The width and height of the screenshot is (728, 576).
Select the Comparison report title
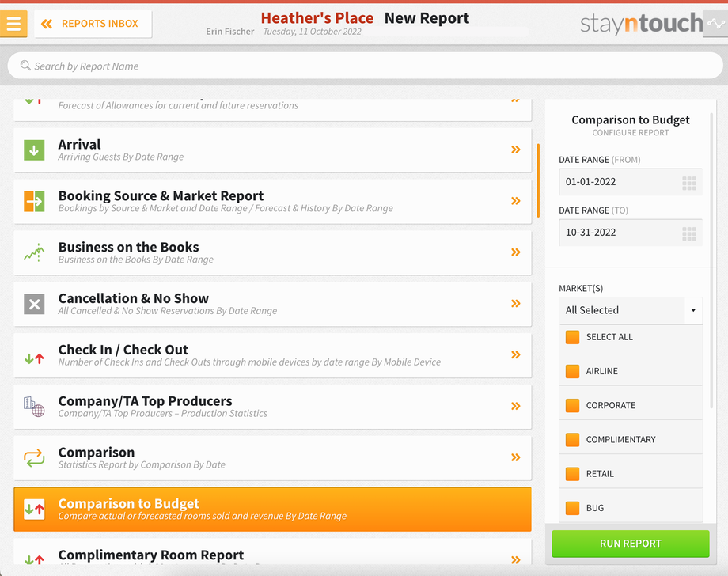click(96, 452)
